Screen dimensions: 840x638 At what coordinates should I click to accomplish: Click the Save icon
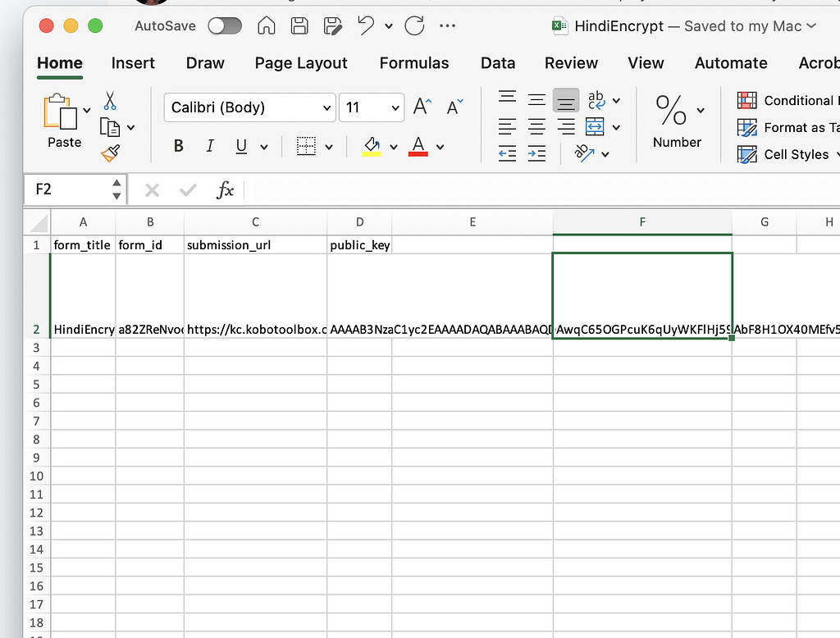pyautogui.click(x=298, y=25)
